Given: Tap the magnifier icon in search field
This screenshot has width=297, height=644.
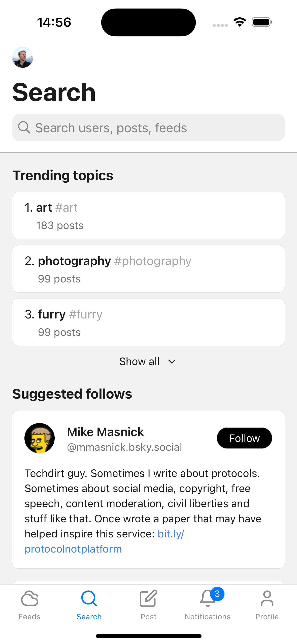Looking at the screenshot, I should point(24,127).
